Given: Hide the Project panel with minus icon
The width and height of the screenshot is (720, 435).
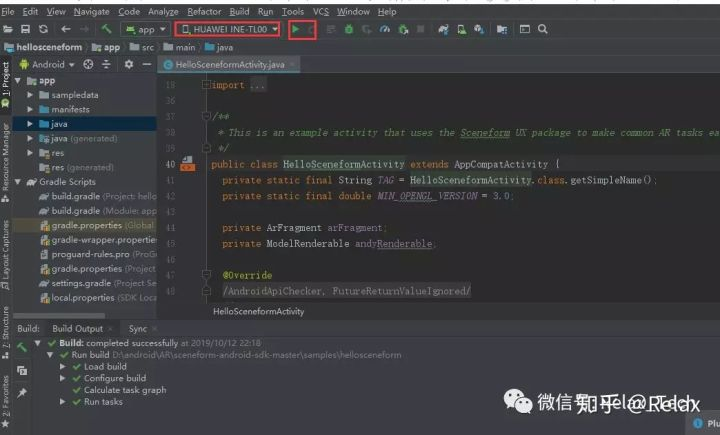Looking at the screenshot, I should click(147, 65).
